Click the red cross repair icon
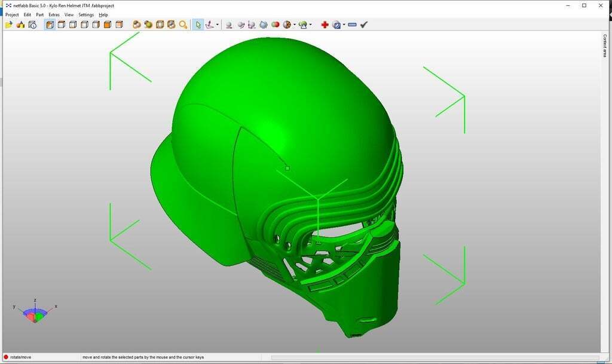Image resolution: width=612 pixels, height=364 pixels. click(325, 25)
